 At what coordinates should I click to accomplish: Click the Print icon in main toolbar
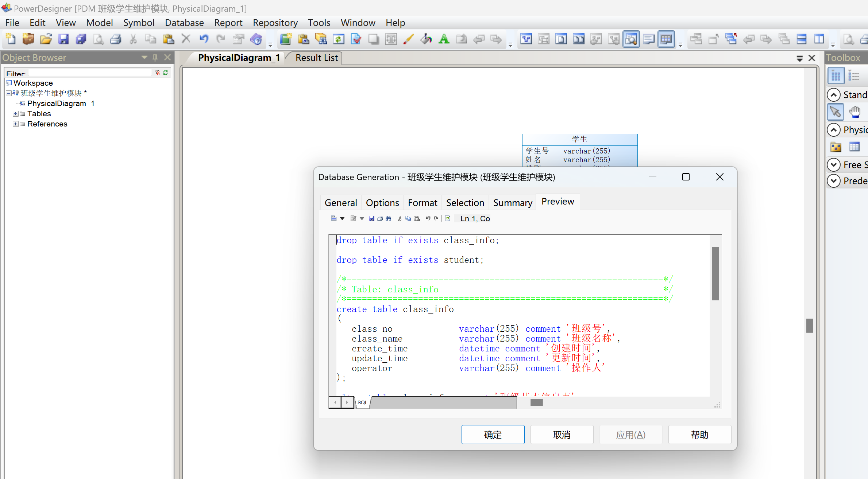(x=116, y=39)
